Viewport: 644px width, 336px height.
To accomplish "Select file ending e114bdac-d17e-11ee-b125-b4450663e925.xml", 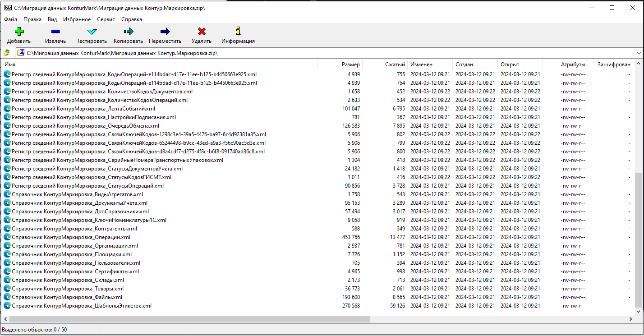I will click(134, 74).
